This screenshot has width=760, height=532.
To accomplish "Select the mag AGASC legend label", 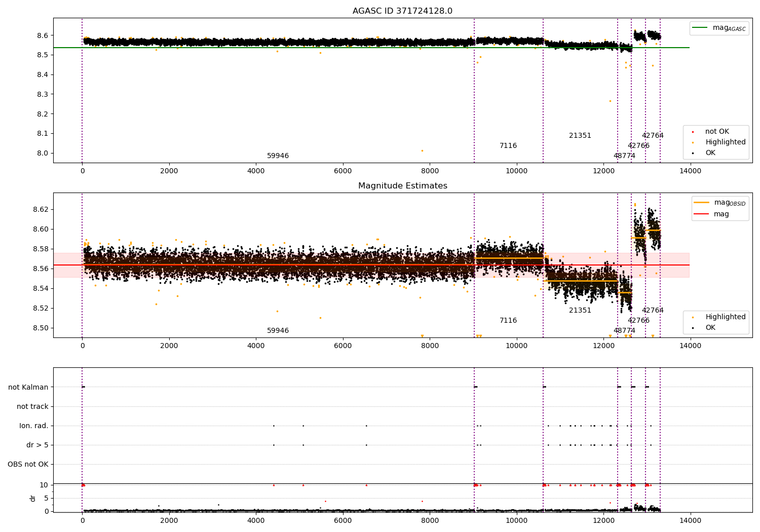I will 729,28.
